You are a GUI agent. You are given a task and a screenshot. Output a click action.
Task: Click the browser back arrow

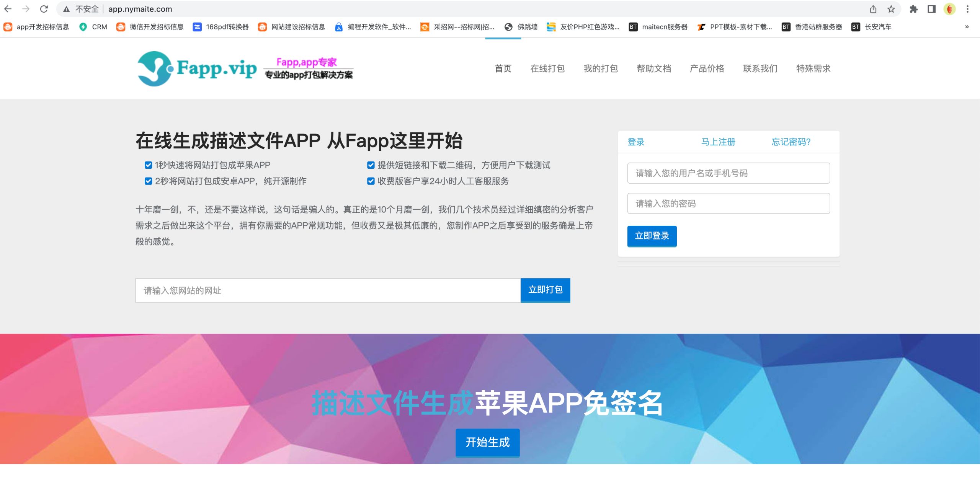(x=8, y=9)
